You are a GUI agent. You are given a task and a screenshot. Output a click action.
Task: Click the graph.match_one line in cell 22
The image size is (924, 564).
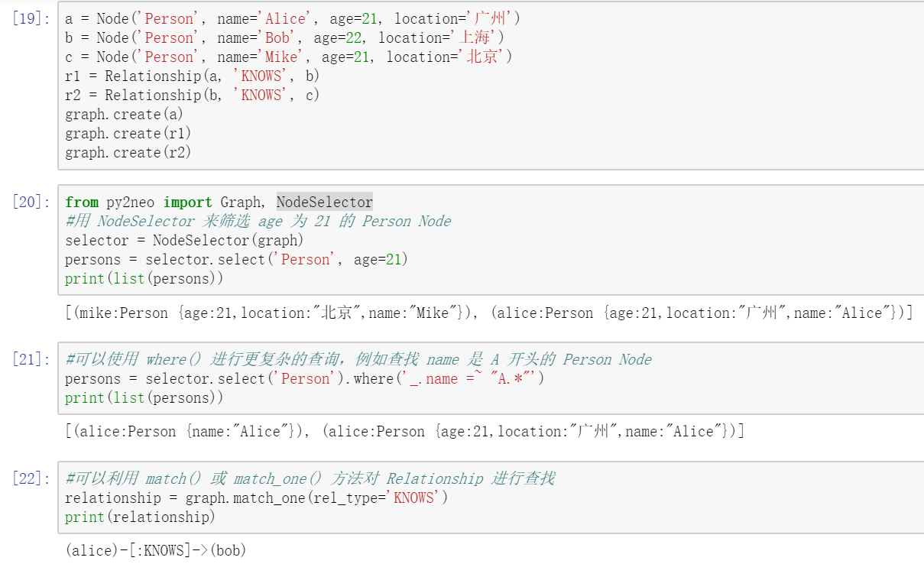[256, 498]
